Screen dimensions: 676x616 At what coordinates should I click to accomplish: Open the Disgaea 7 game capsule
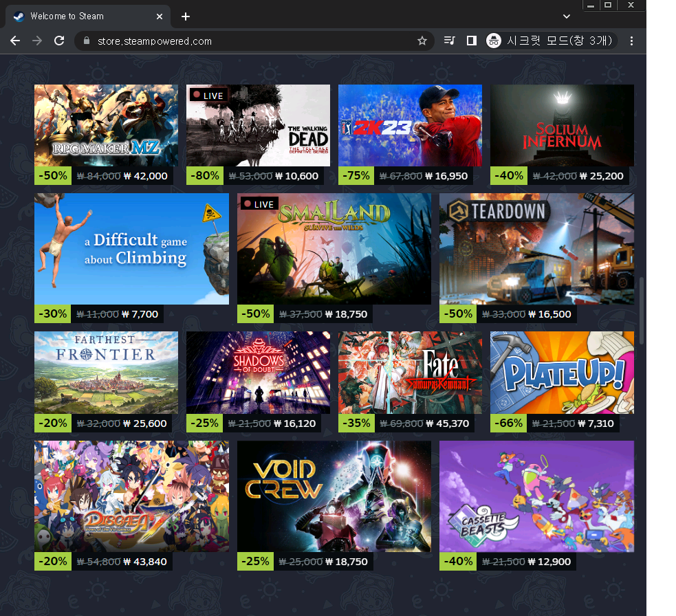(131, 496)
